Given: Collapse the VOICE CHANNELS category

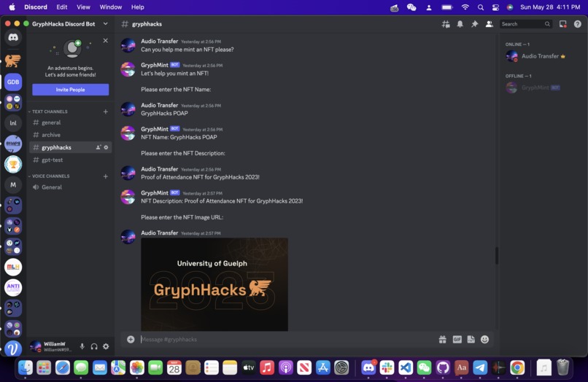Looking at the screenshot, I should tap(49, 176).
